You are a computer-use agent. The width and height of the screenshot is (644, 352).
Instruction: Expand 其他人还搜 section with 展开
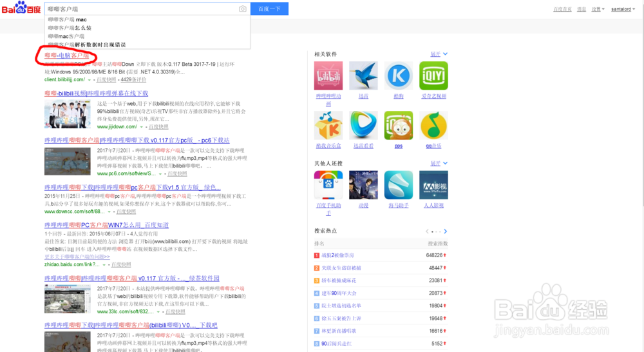(439, 163)
